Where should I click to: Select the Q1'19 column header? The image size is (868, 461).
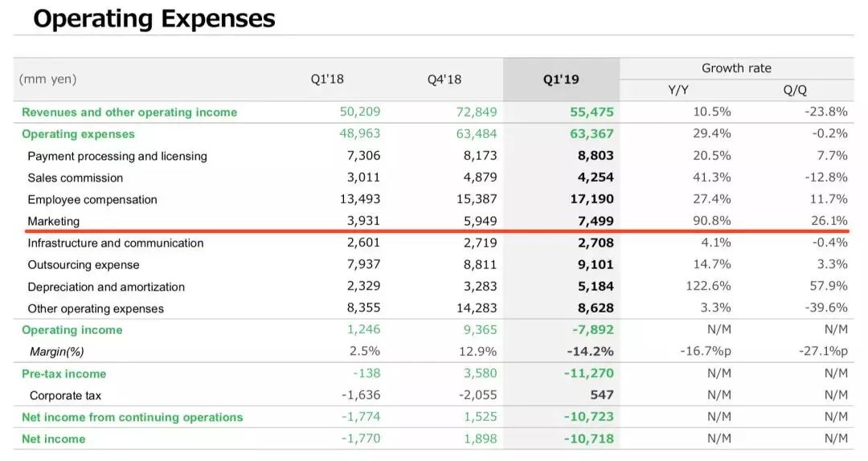click(x=561, y=80)
